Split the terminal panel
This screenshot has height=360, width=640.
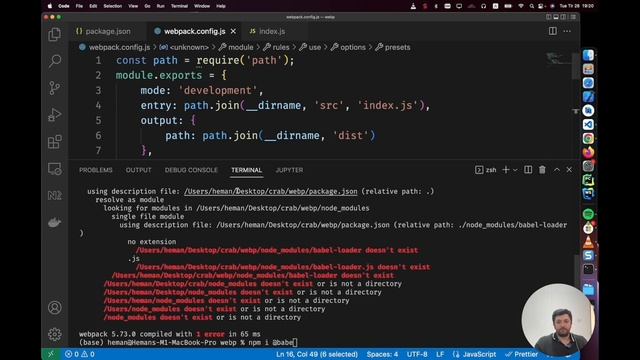[x=528, y=170]
